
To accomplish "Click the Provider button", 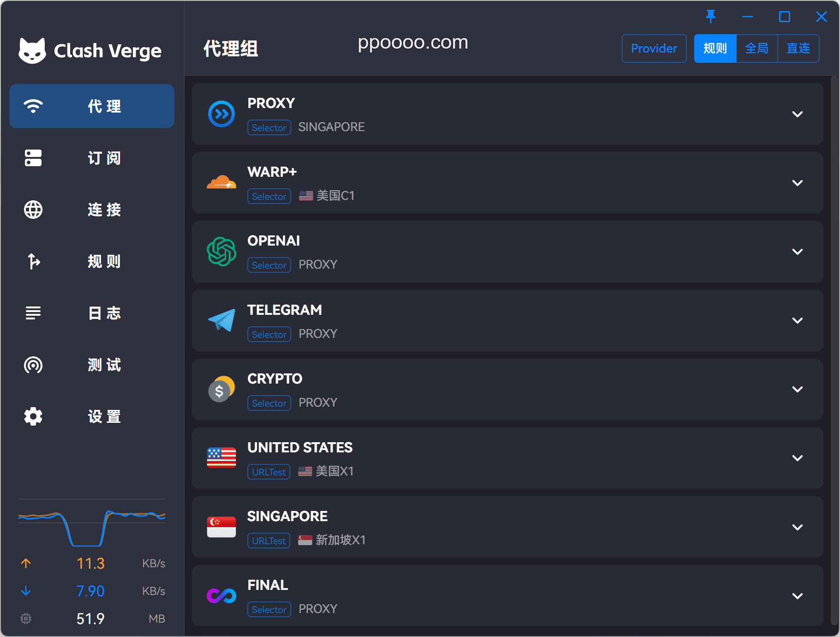I will [654, 48].
